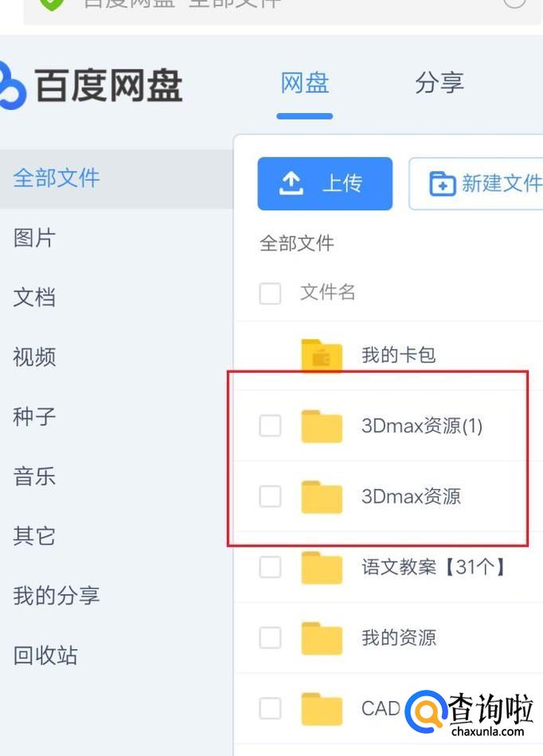
Task: Select 图片 in the sidebar
Action: coord(34,237)
